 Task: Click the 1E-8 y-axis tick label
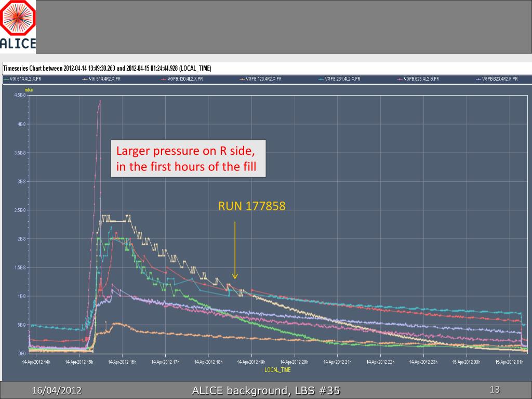[x=21, y=296]
